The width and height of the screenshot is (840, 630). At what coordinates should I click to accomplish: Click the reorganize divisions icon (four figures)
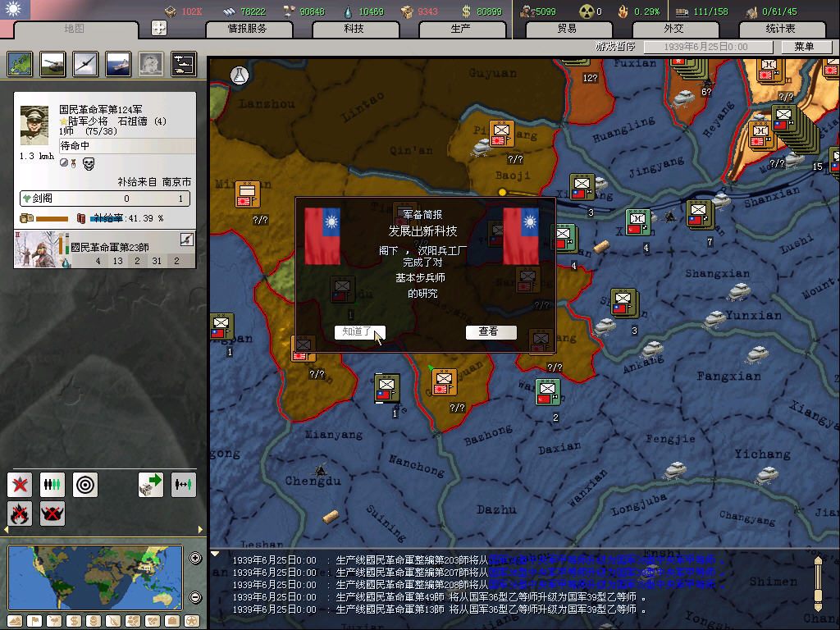[x=52, y=485]
